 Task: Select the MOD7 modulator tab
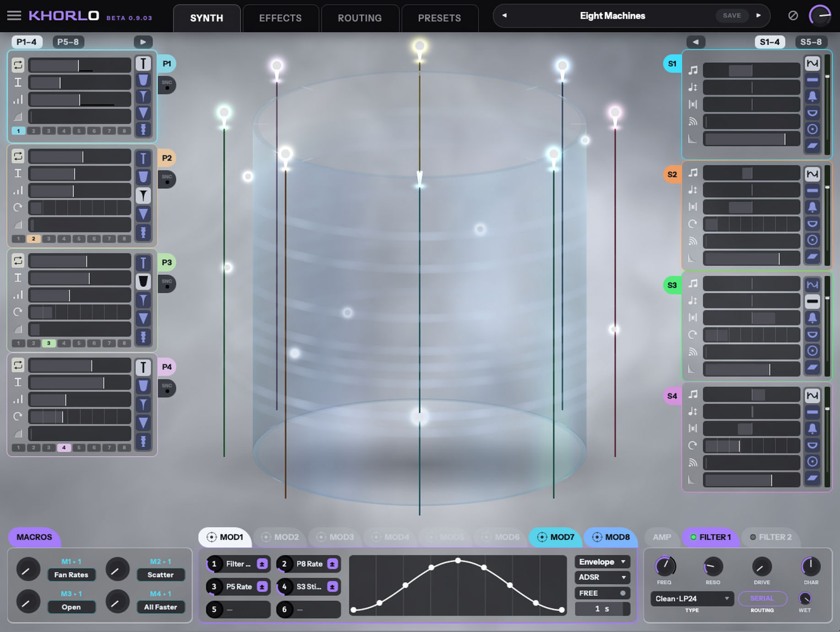pos(555,537)
